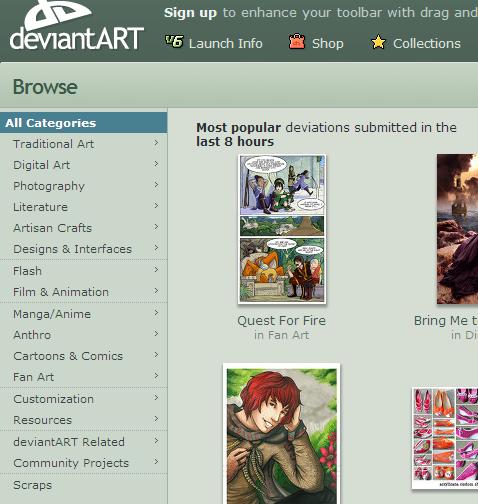This screenshot has width=478, height=504.
Task: Click the Shop bag icon
Action: (297, 42)
